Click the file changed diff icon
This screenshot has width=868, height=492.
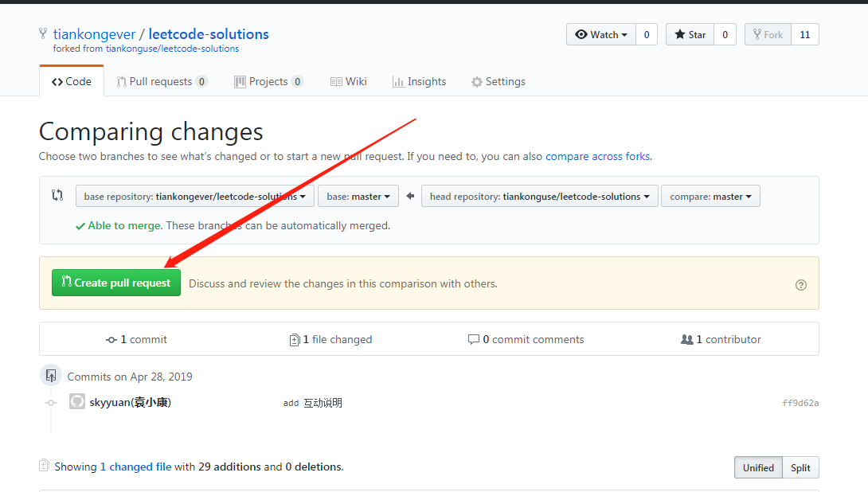[x=295, y=340]
